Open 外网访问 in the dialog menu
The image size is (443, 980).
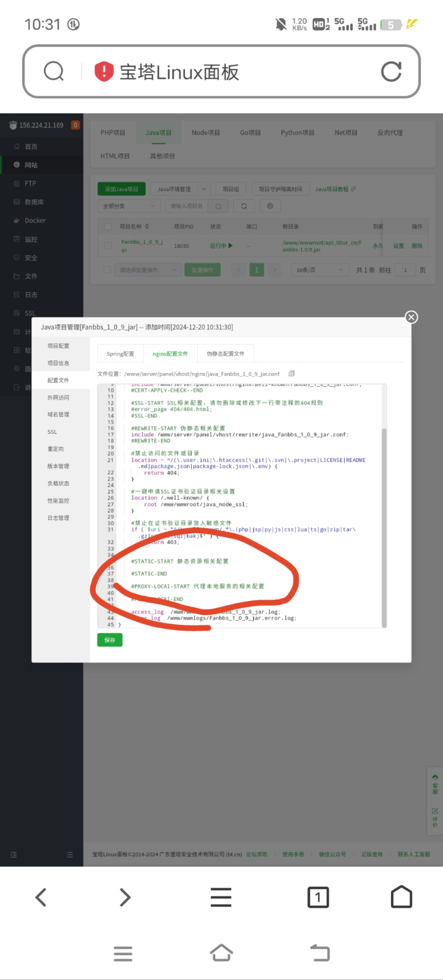(58, 397)
